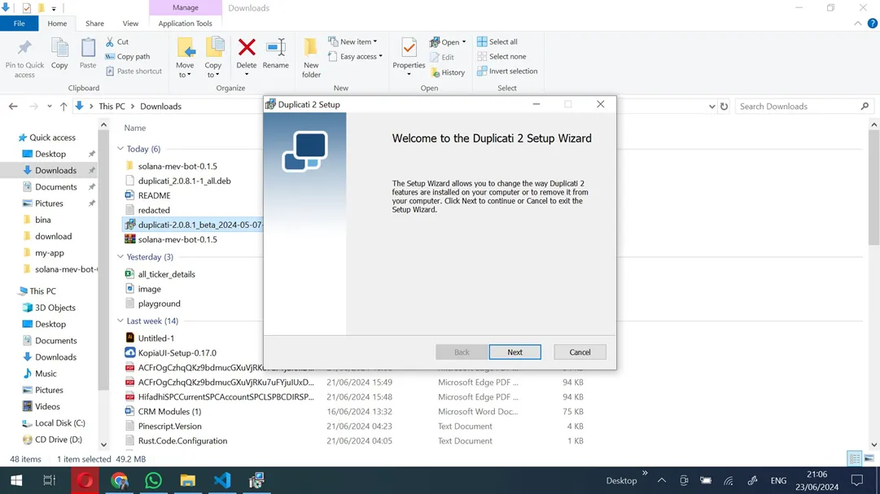Image resolution: width=880 pixels, height=494 pixels.
Task: Open WhatsApp from the taskbar
Action: click(153, 480)
